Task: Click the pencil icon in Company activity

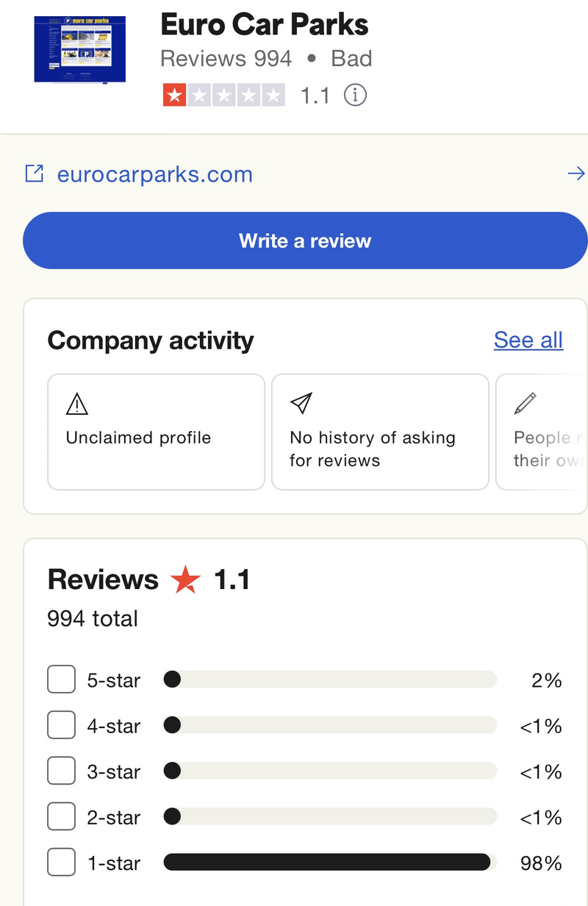Action: point(525,403)
